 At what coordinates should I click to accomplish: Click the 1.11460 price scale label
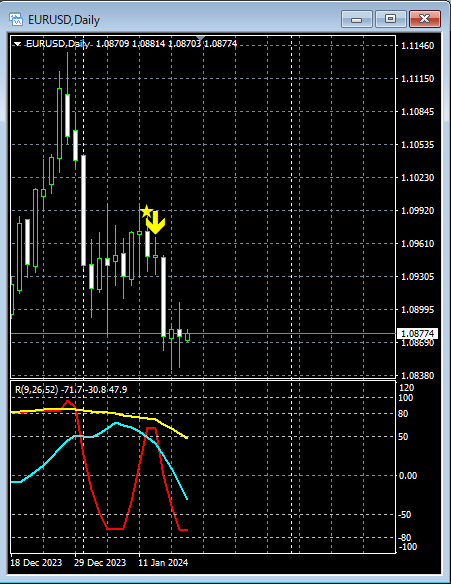pos(417,46)
